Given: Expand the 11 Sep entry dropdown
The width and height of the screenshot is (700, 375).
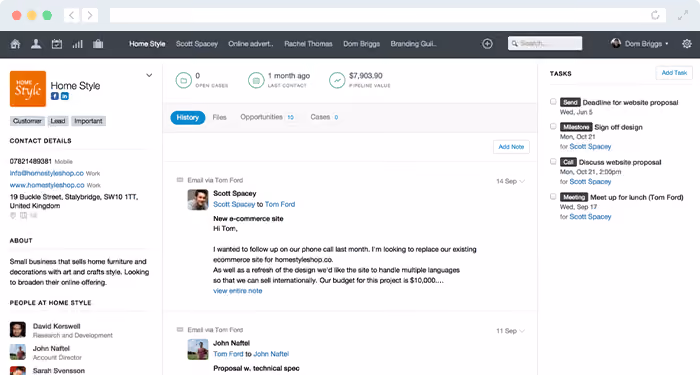Looking at the screenshot, I should tap(522, 331).
